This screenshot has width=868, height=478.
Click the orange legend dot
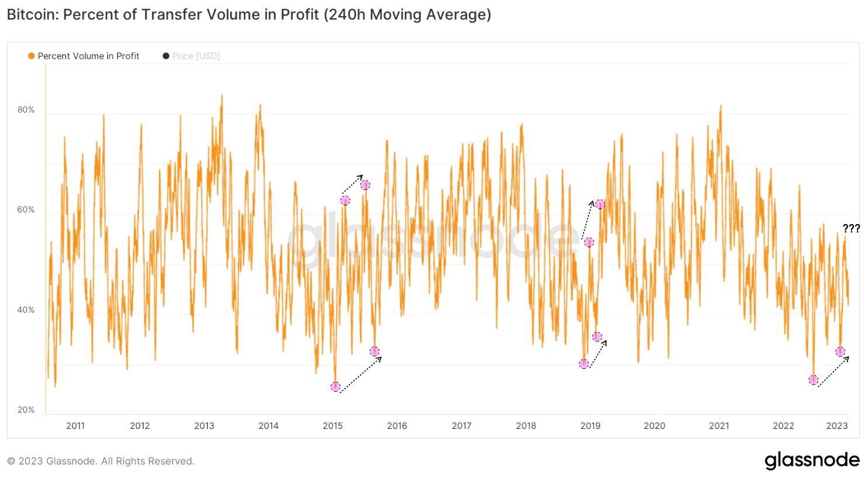tap(32, 56)
